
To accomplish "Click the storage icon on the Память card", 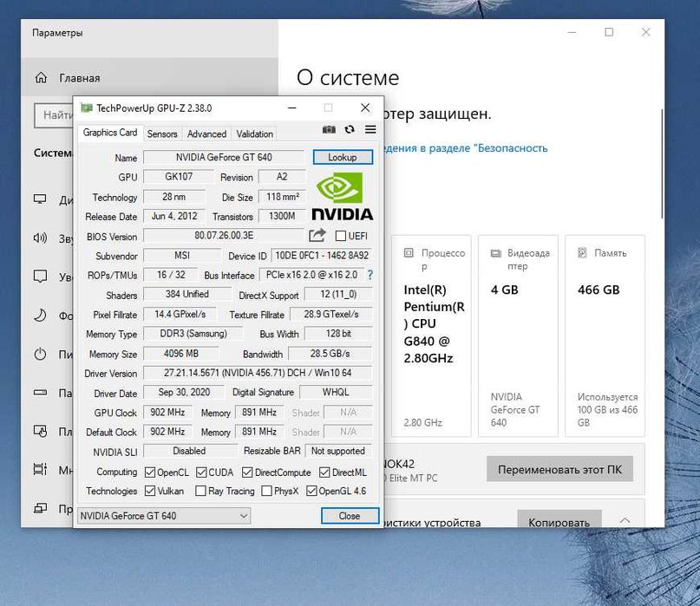I will (x=582, y=253).
